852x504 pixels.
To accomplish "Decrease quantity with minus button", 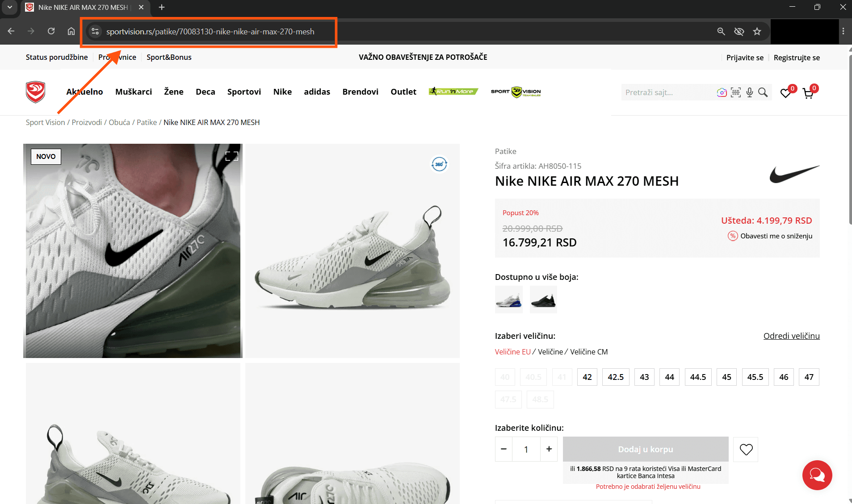I will point(504,449).
